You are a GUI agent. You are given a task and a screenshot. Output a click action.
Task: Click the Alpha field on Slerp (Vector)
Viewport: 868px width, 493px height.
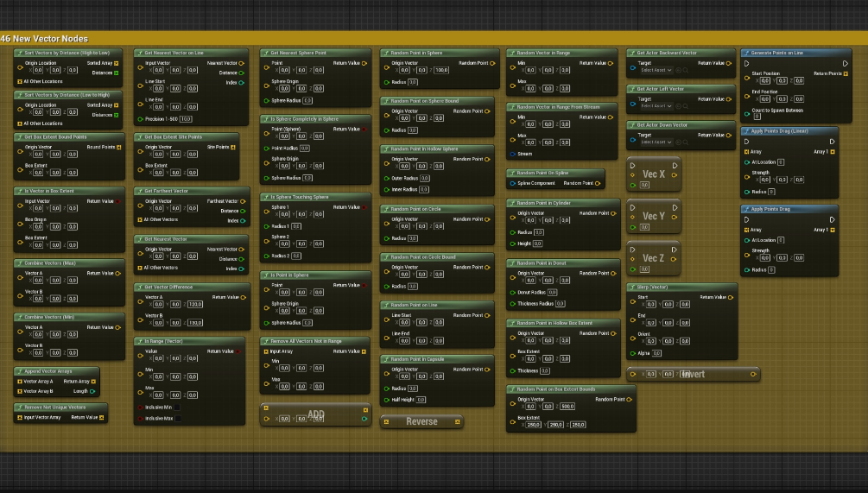656,353
